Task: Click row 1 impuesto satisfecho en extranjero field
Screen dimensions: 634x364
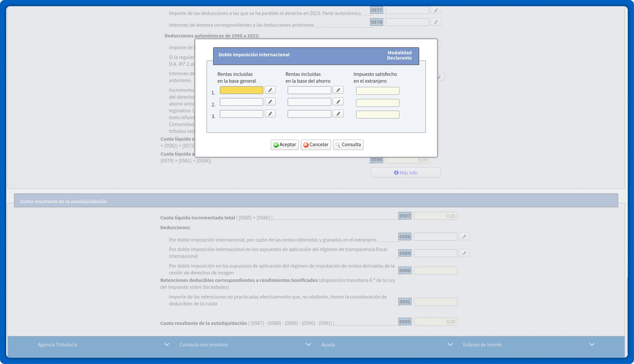Action: 377,91
